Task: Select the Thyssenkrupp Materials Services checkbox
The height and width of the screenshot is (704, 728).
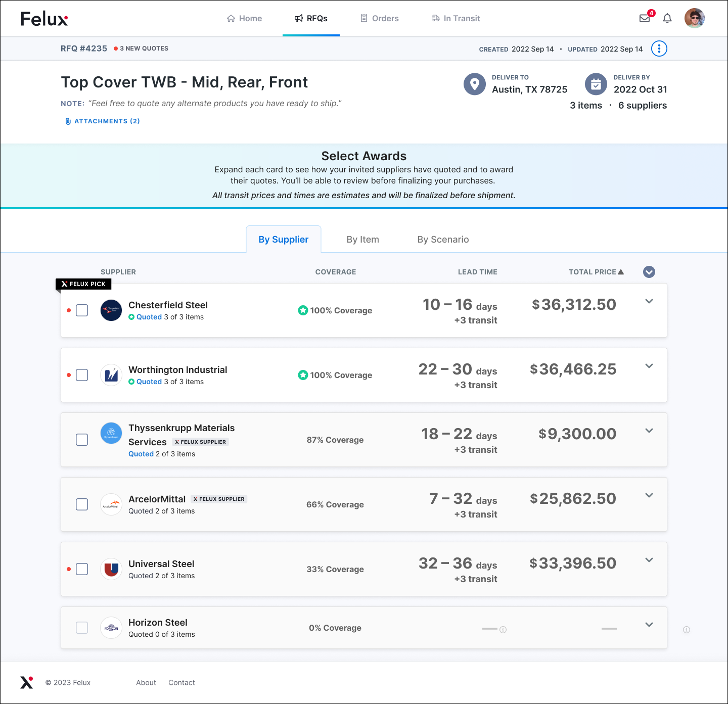Action: point(82,440)
